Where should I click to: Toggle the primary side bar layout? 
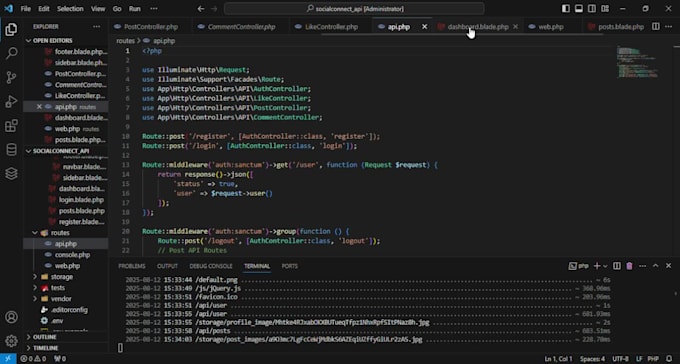(566, 9)
